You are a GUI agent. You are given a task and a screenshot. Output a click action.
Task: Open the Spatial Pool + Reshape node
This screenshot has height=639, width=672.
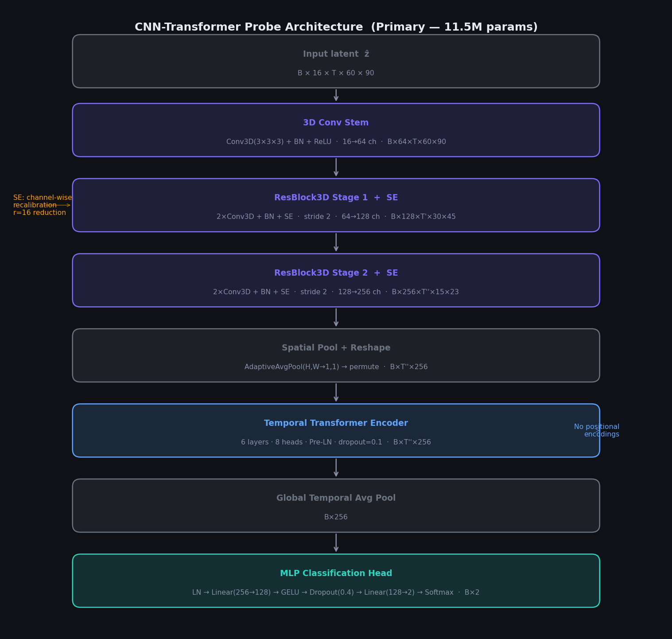pos(336,355)
